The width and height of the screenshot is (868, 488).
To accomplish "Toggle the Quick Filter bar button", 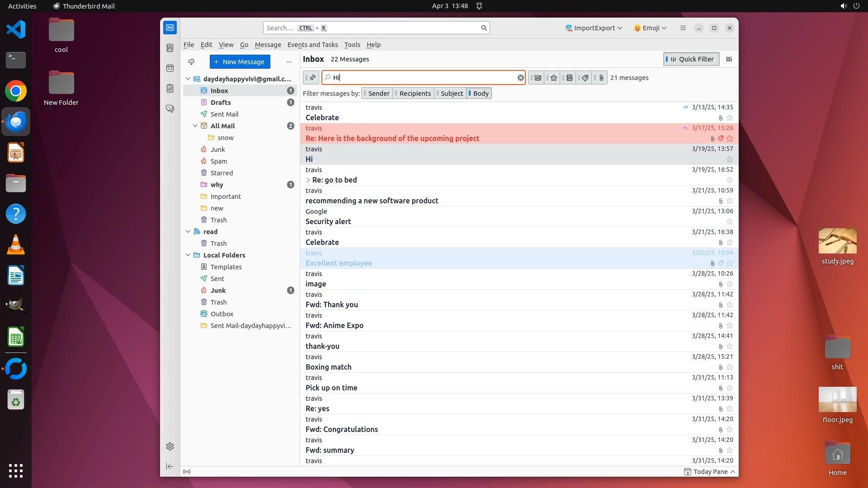I will pos(691,59).
